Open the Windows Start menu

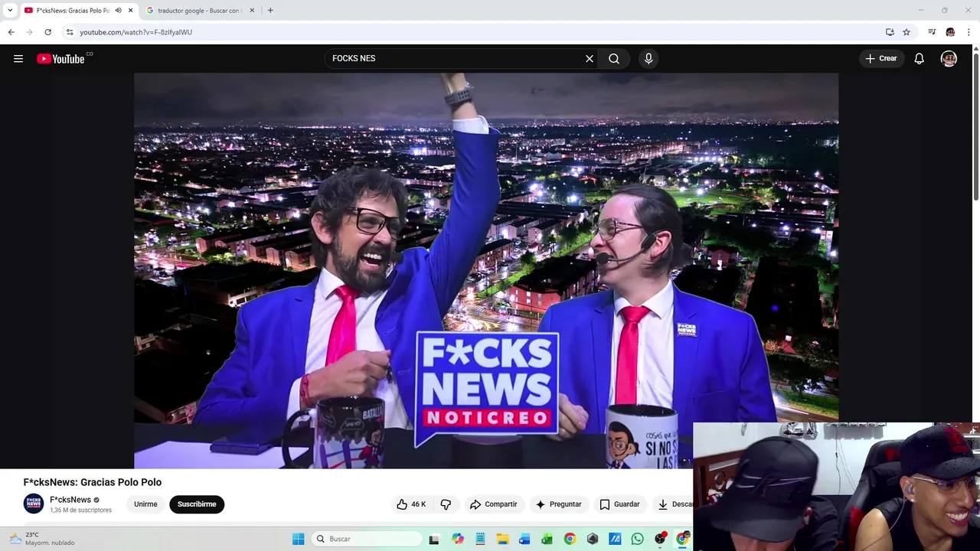(x=299, y=539)
